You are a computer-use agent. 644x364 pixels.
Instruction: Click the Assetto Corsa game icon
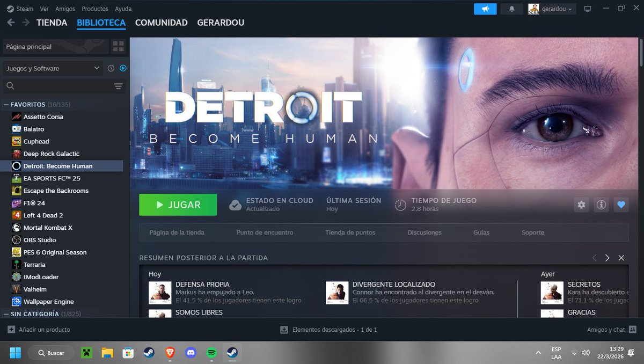pyautogui.click(x=16, y=117)
